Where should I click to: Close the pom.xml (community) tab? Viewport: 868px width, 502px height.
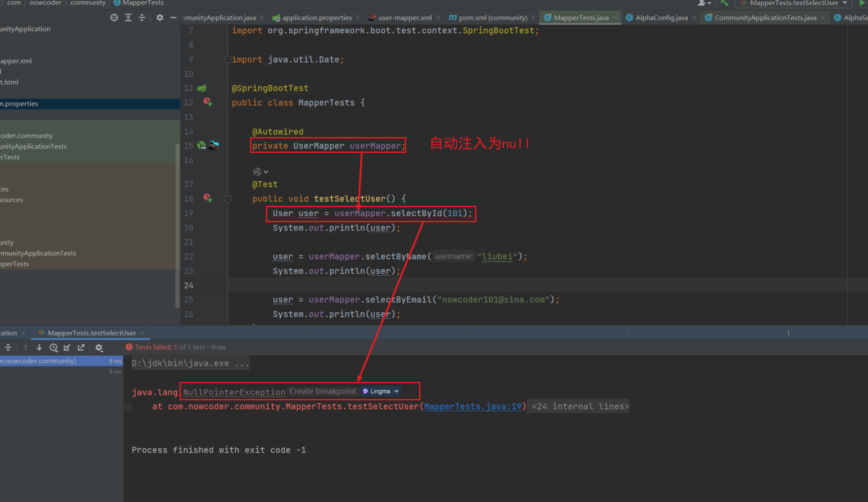coord(533,18)
